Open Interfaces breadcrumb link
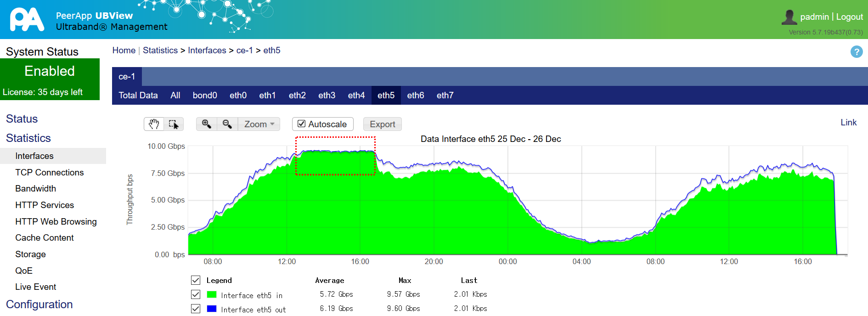The width and height of the screenshot is (868, 316). pos(207,50)
